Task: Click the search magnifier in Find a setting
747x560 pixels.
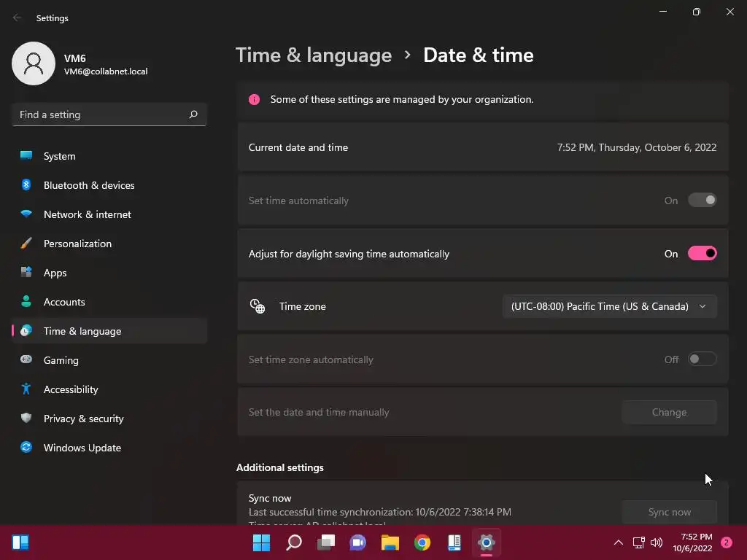Action: point(193,114)
